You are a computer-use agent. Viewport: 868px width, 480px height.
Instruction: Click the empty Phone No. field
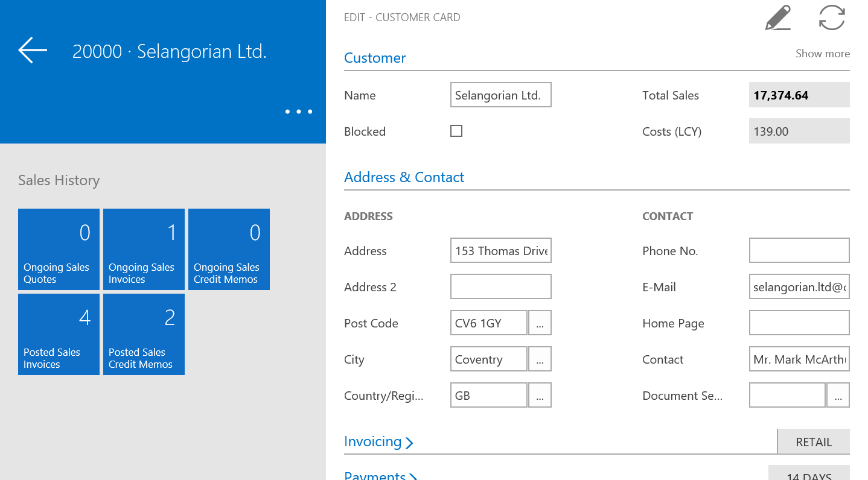pyautogui.click(x=799, y=251)
